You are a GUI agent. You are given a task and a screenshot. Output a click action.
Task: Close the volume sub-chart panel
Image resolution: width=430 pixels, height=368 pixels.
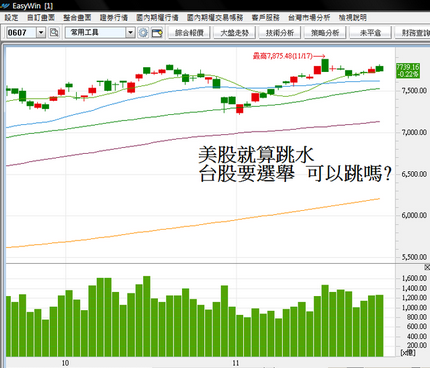coord(427,267)
